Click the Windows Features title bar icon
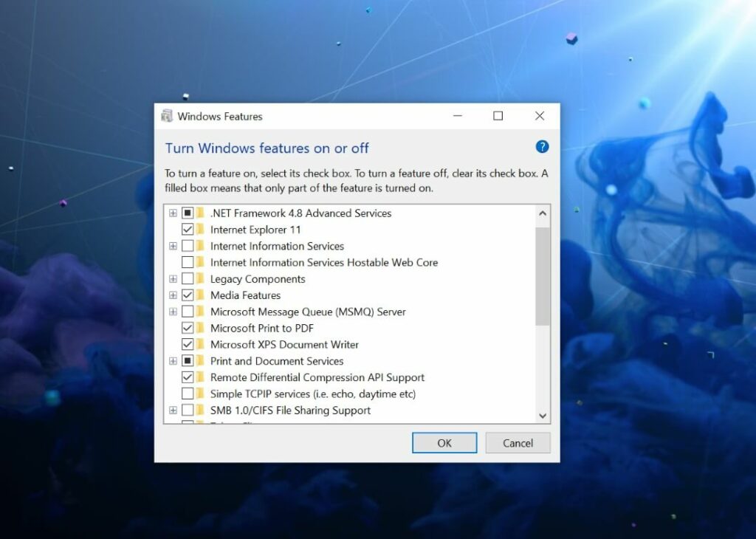The width and height of the screenshot is (756, 539). coord(167,116)
